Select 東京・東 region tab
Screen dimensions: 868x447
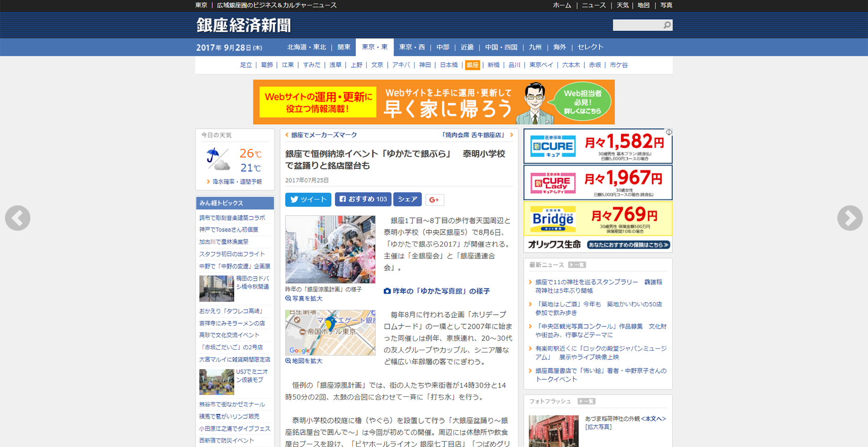tap(374, 47)
